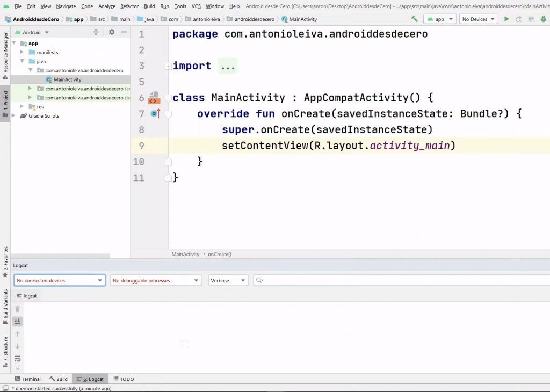The width and height of the screenshot is (550, 392).
Task: Open Project panel settings gear
Action: [x=112, y=32]
